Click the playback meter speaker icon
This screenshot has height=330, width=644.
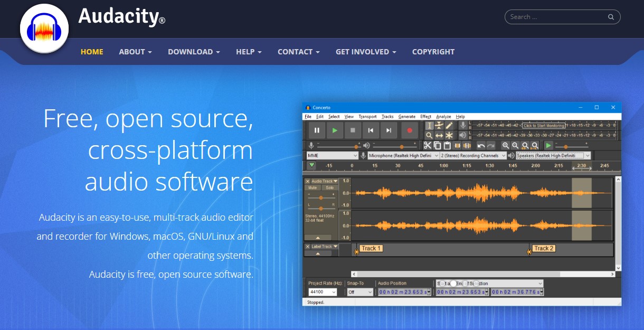click(463, 135)
